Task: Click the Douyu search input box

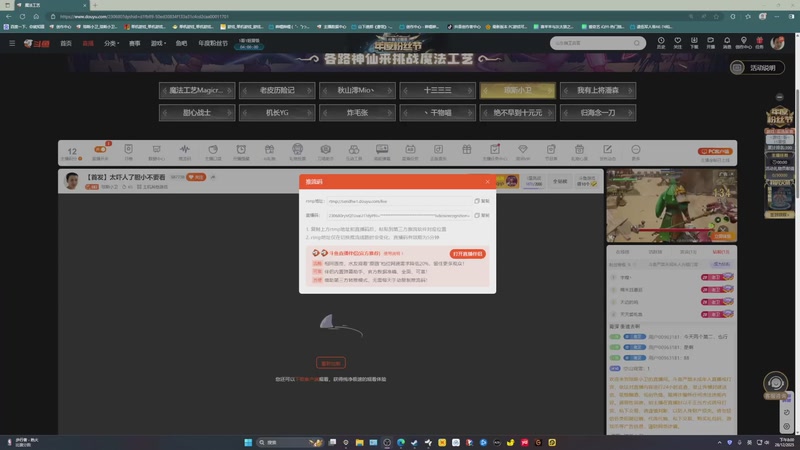Action: (x=592, y=43)
